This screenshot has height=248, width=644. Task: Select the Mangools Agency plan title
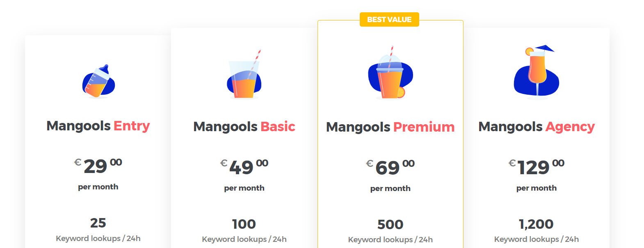[x=537, y=127]
